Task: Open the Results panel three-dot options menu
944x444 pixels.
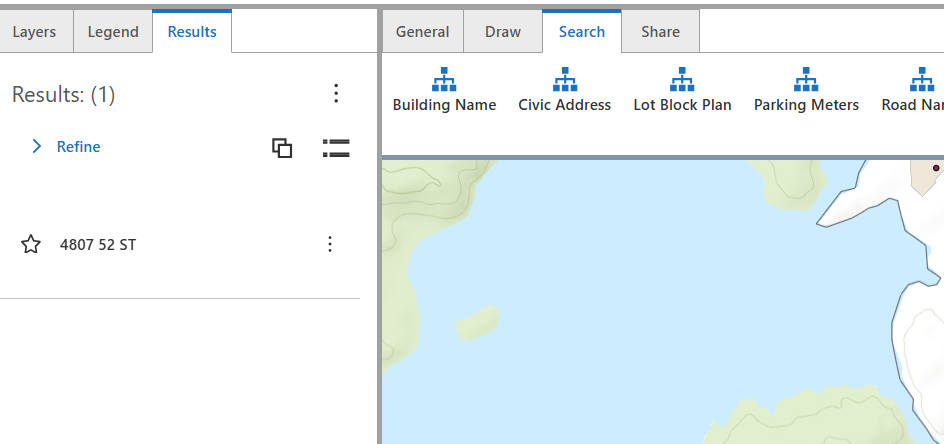Action: click(x=336, y=94)
